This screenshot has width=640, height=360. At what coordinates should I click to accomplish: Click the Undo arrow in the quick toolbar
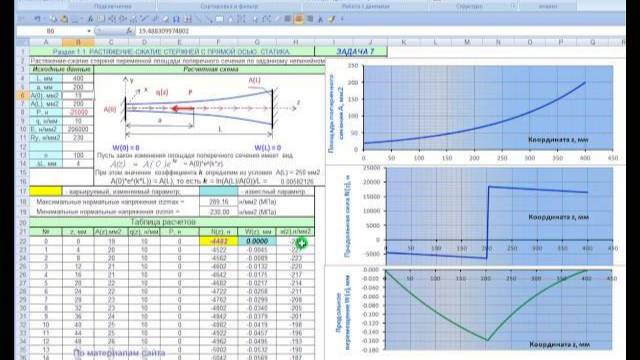pyautogui.click(x=37, y=19)
